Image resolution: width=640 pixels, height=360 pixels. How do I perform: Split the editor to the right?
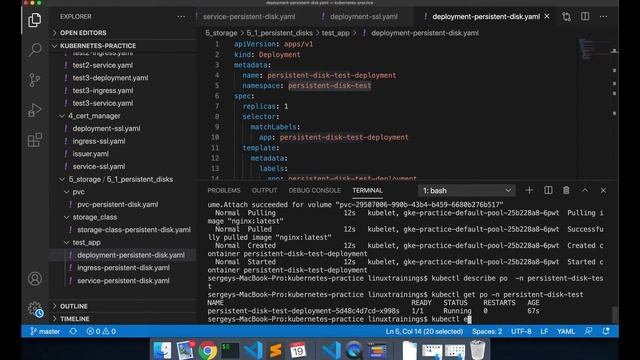tap(585, 16)
